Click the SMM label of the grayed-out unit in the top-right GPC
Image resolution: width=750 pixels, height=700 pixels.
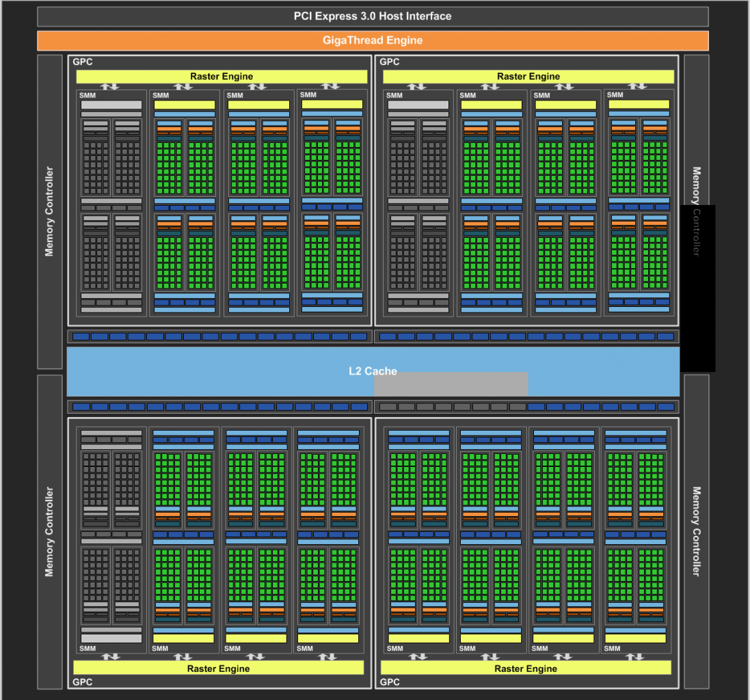[x=394, y=95]
